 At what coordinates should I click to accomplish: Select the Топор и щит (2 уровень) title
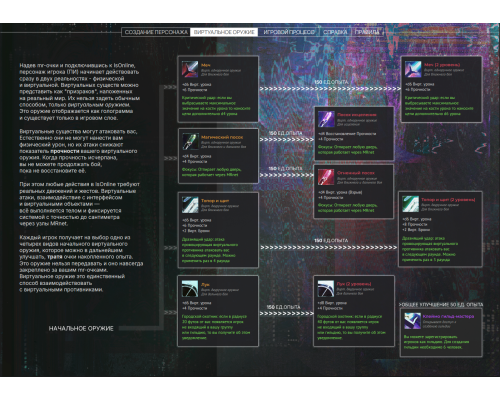[448, 200]
